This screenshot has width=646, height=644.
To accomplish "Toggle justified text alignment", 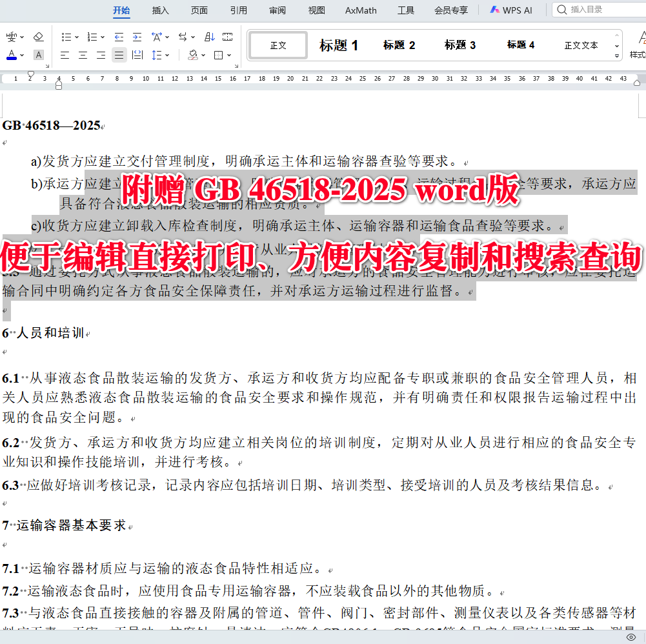I will click(119, 55).
